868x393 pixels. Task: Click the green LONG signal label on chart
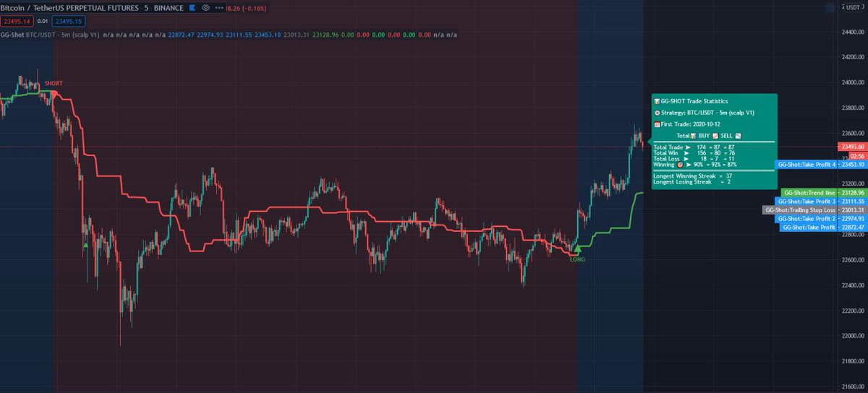(x=577, y=259)
